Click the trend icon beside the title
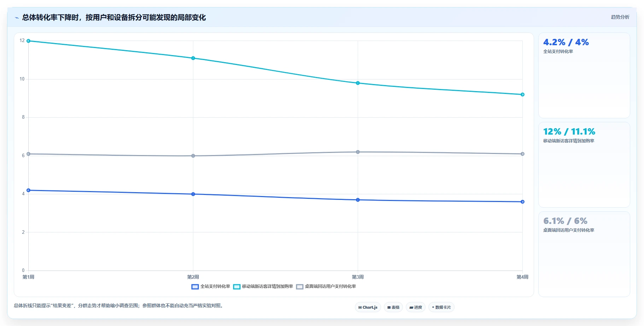 pos(17,18)
